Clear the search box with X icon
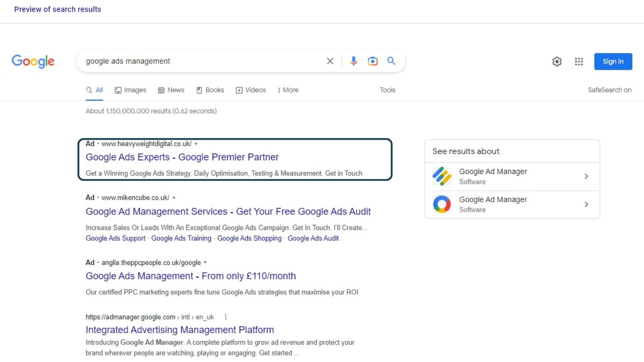The image size is (644, 362). (x=330, y=61)
